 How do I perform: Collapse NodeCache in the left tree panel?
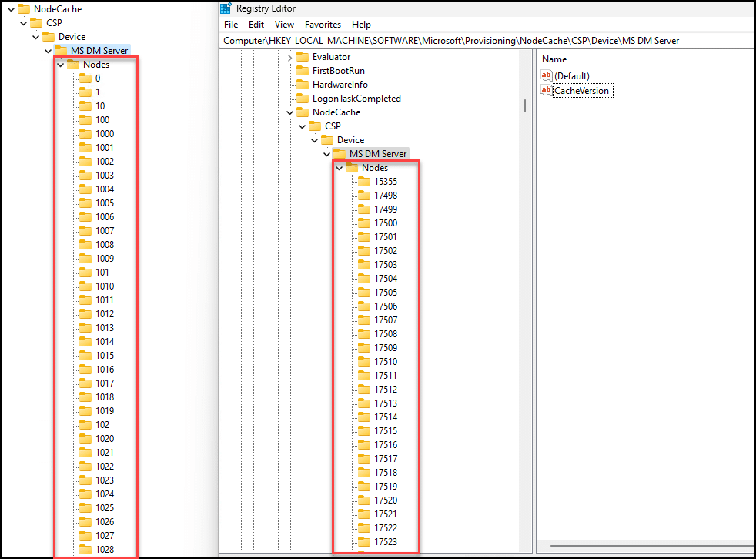(11, 9)
